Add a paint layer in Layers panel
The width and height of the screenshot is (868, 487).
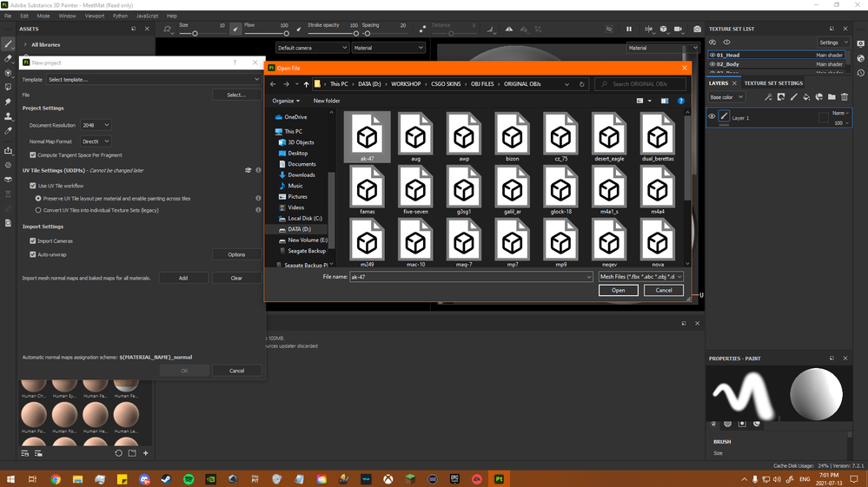[794, 97]
